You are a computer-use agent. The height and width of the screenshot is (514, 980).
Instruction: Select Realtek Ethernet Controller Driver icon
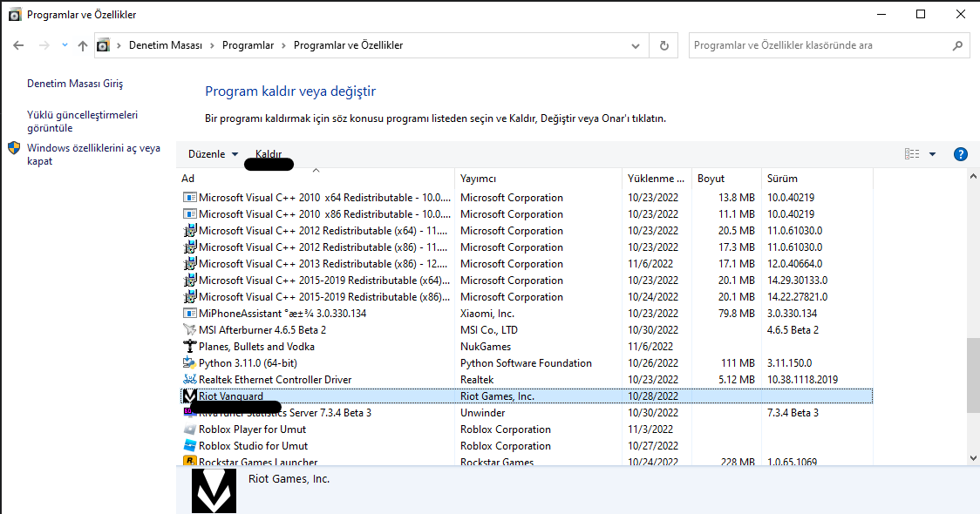190,380
